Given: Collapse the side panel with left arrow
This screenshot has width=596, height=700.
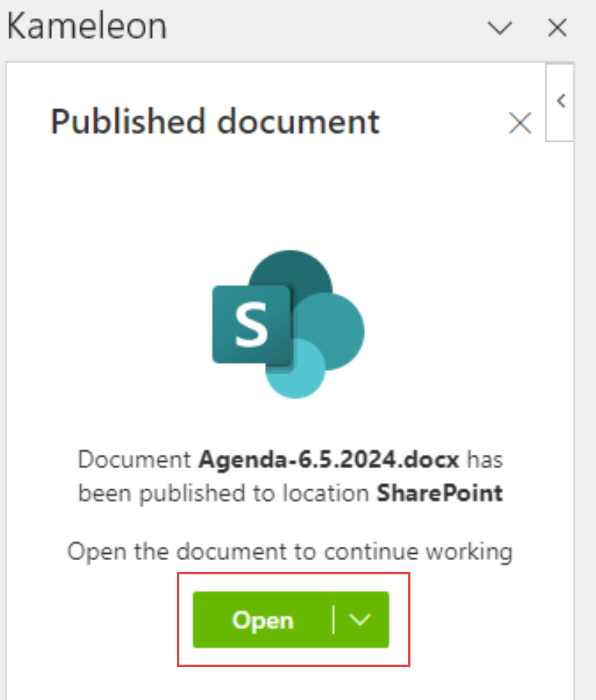Looking at the screenshot, I should point(561,101).
